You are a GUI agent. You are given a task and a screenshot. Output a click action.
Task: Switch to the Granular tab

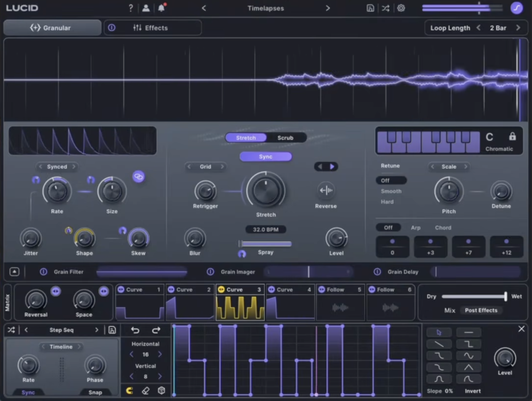click(52, 28)
